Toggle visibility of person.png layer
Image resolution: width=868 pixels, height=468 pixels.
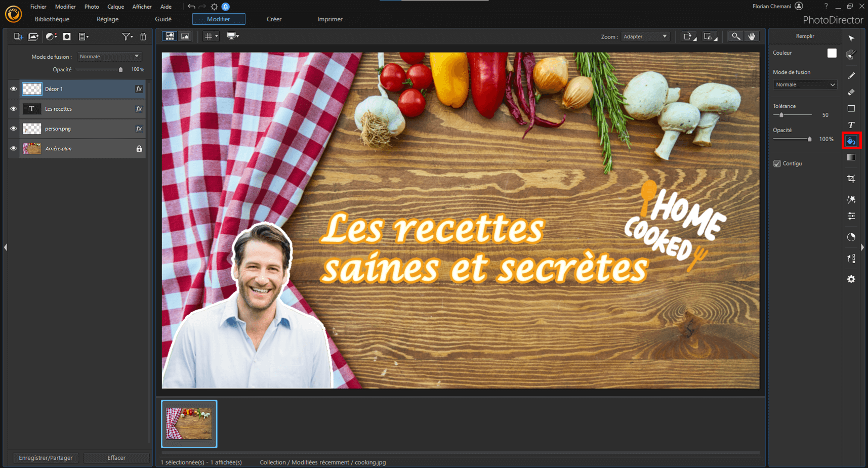pyautogui.click(x=14, y=129)
